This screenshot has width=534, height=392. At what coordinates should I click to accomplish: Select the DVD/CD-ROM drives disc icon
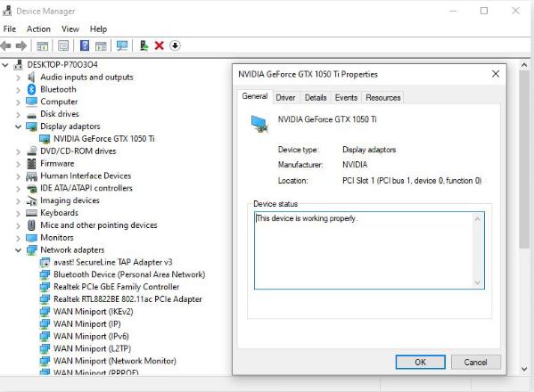(32, 151)
